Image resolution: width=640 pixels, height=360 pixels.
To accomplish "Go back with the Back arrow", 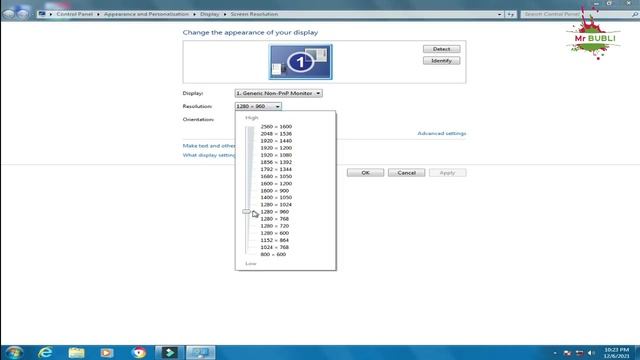I will [x=9, y=14].
